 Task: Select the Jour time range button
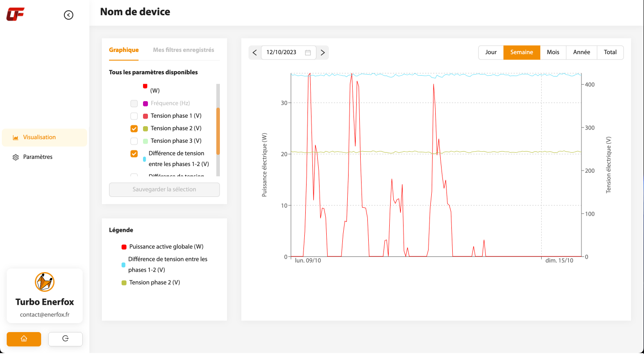tap(491, 52)
